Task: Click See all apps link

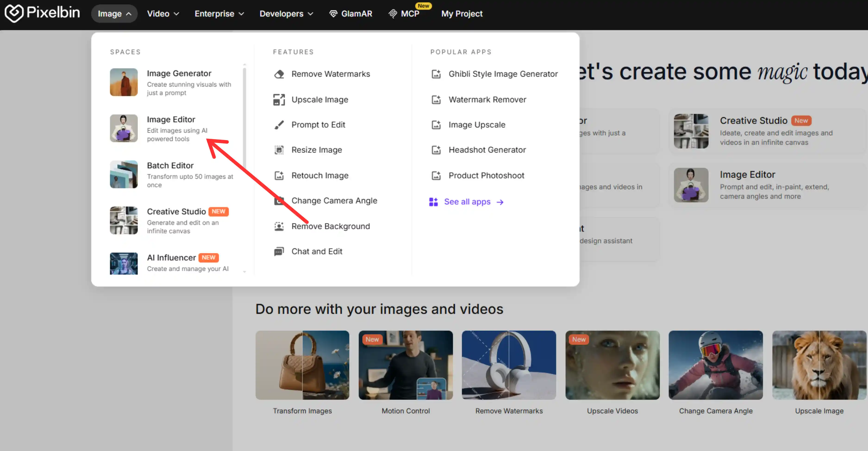Action: (467, 202)
